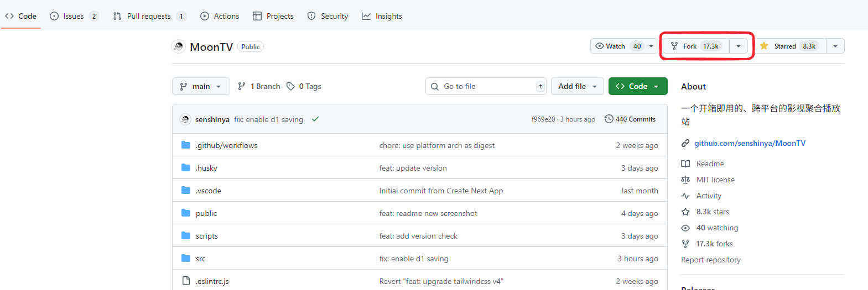Open the .eslintrc.js file
This screenshot has height=290, width=868.
[212, 281]
